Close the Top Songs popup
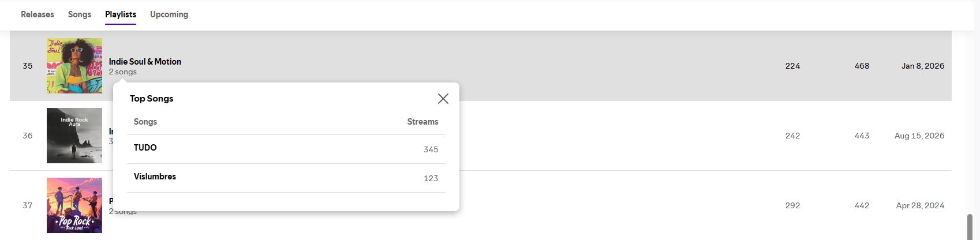The width and height of the screenshot is (980, 240). (x=443, y=99)
